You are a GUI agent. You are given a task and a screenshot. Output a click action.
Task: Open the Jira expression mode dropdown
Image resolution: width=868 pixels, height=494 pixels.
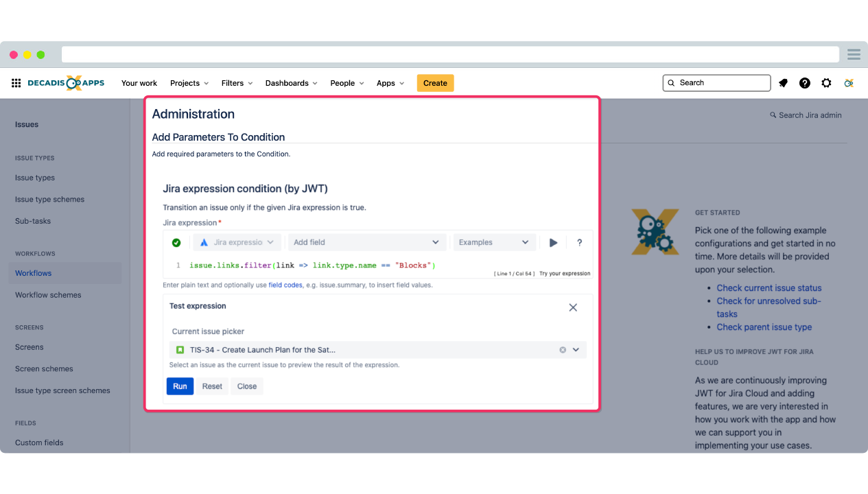[x=237, y=242]
